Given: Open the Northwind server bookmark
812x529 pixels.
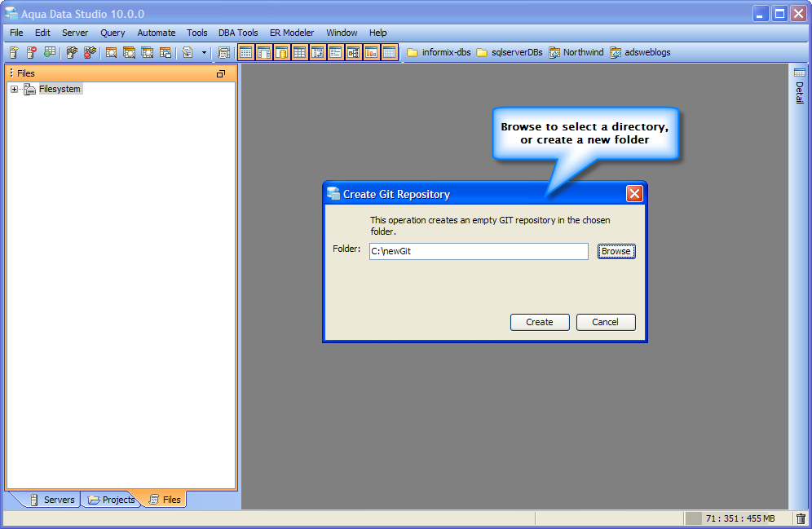Looking at the screenshot, I should [576, 52].
